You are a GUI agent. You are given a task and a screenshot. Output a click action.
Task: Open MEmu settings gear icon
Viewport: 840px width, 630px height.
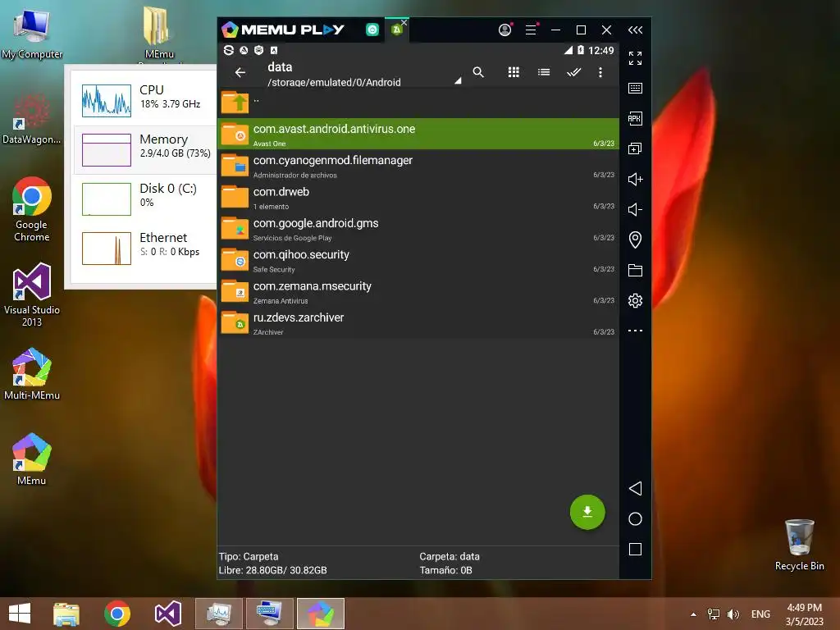point(635,300)
